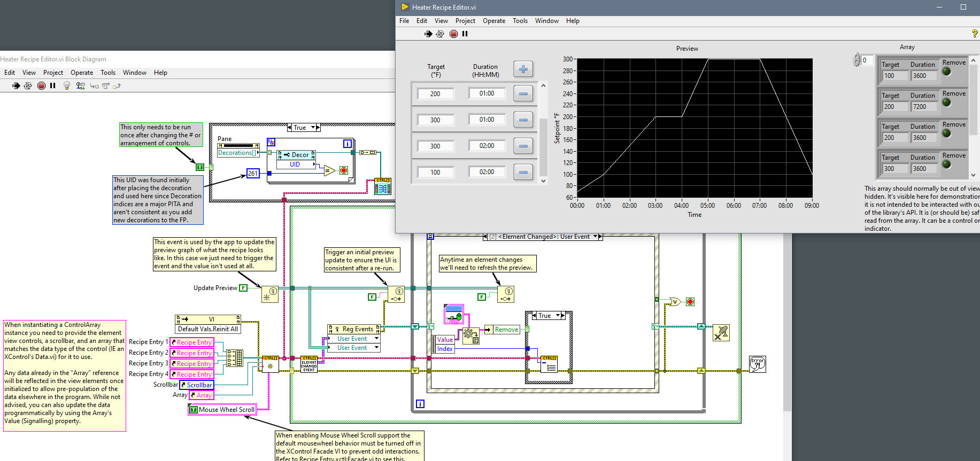Click Run Continuously on the front panel toolbar
Image resolution: width=980 pixels, height=461 pixels.
[440, 34]
